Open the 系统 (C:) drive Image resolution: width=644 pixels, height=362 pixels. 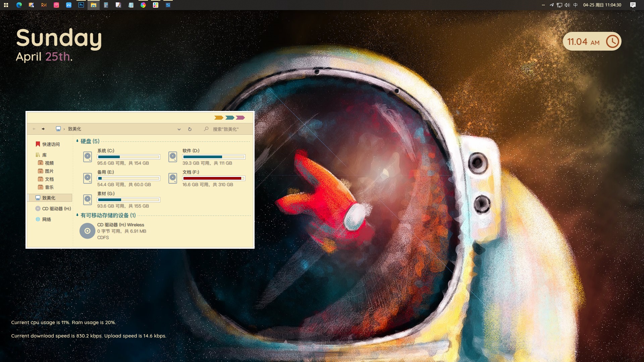tap(106, 151)
